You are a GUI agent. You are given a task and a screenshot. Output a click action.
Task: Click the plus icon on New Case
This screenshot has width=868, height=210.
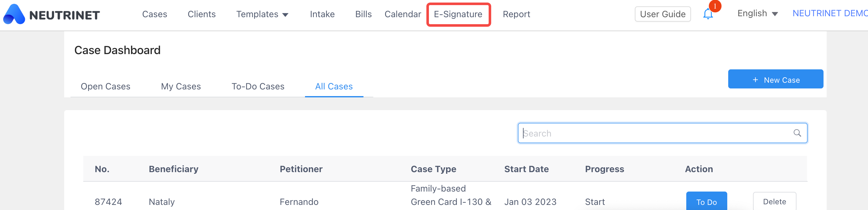[x=755, y=80]
